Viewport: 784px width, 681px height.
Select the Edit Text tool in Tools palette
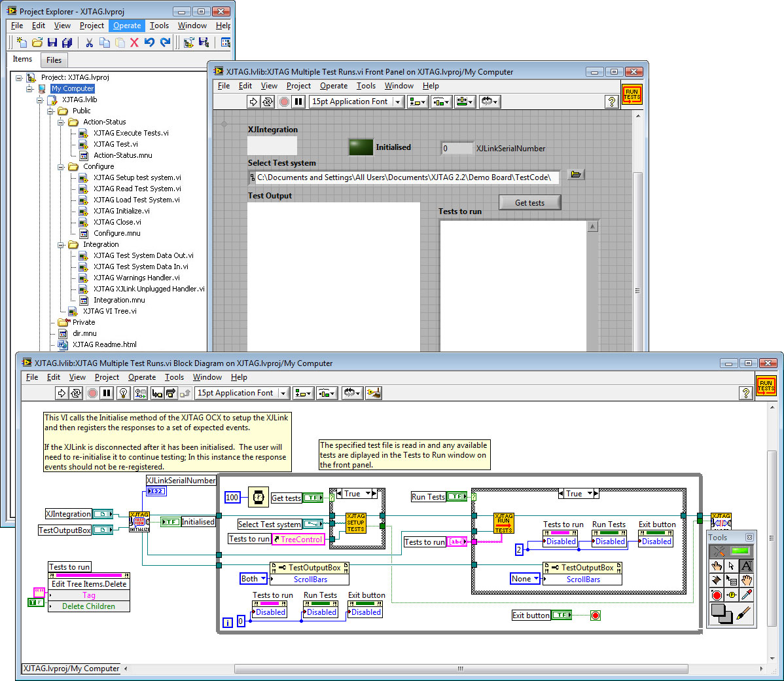pos(746,566)
